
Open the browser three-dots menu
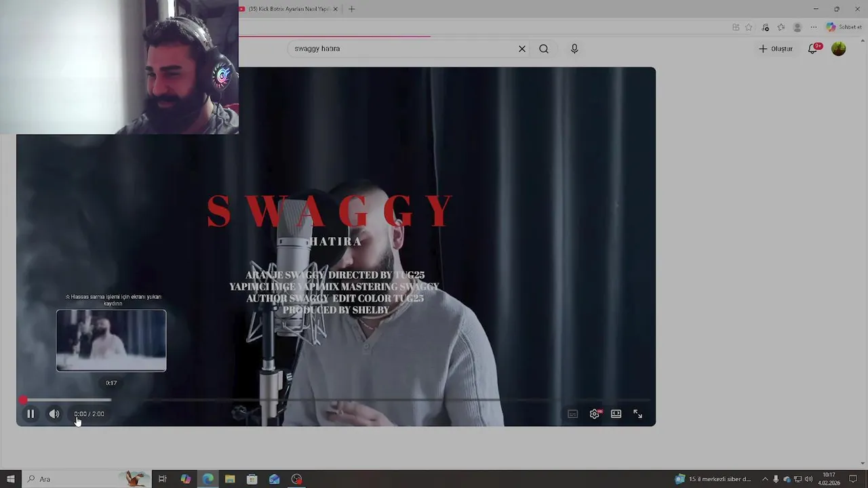point(814,27)
